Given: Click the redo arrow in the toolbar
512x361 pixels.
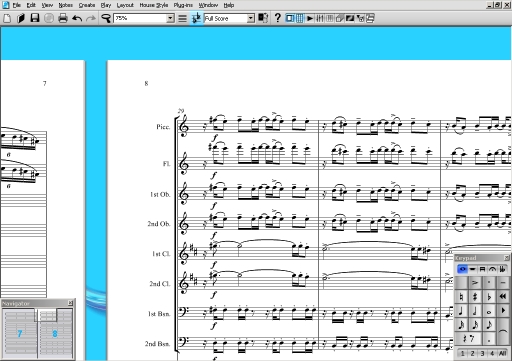Looking at the screenshot, I should [x=91, y=18].
